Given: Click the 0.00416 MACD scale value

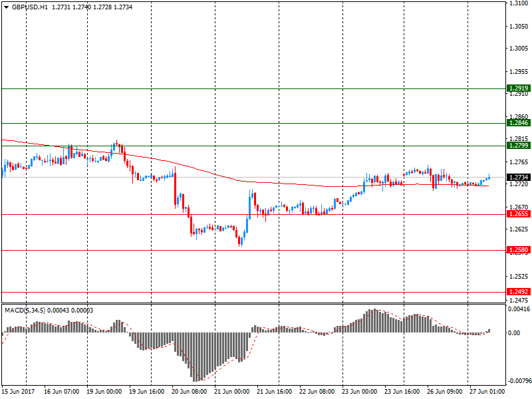Looking at the screenshot, I should click(519, 309).
